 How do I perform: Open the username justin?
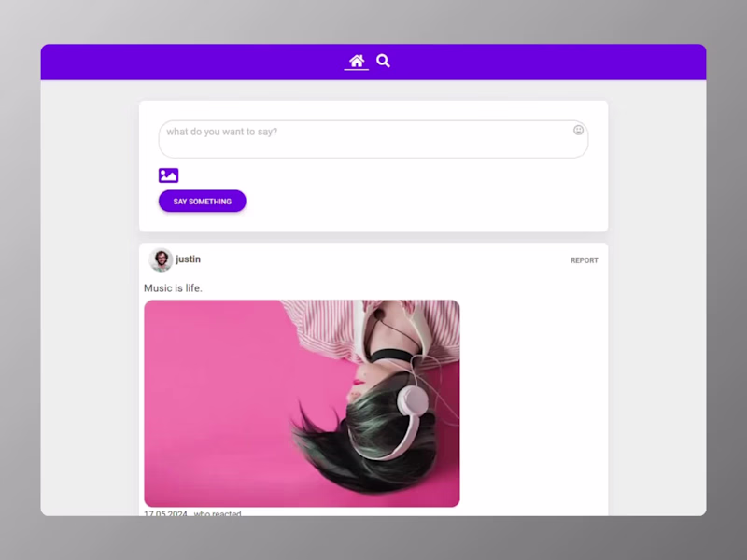[x=189, y=259]
